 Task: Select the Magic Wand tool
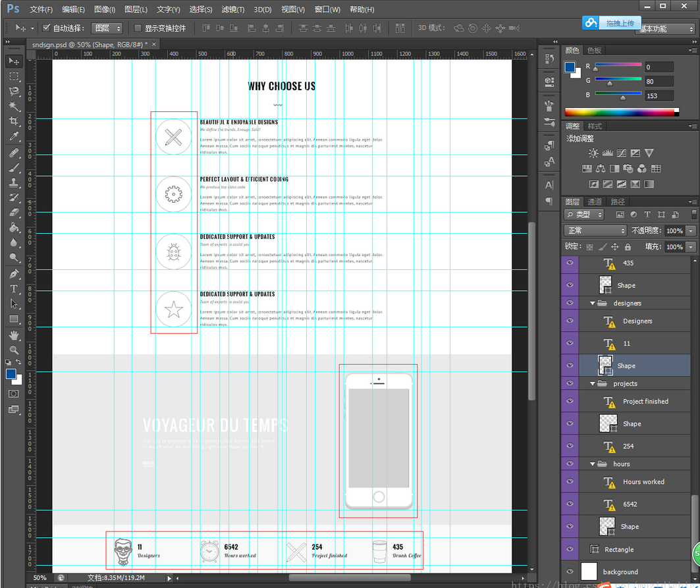pyautogui.click(x=14, y=106)
